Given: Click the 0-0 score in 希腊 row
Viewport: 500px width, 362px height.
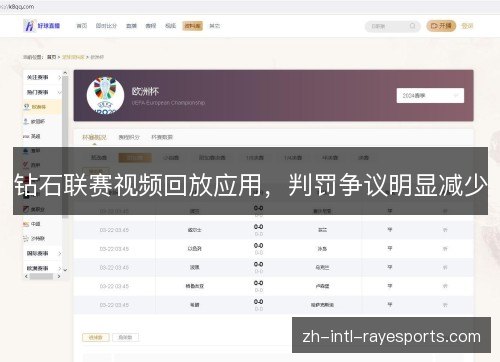Looking at the screenshot, I should tap(258, 302).
